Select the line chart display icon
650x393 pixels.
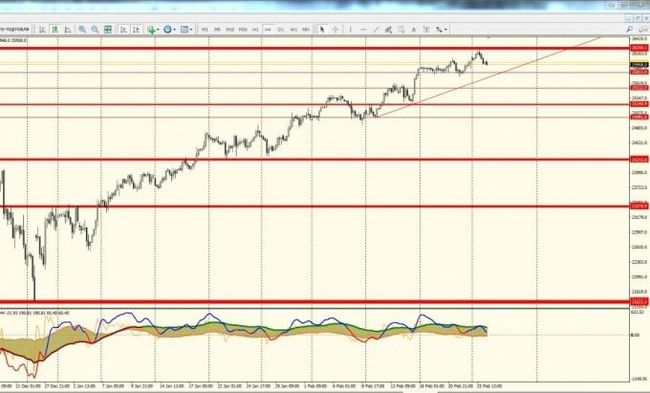68,29
